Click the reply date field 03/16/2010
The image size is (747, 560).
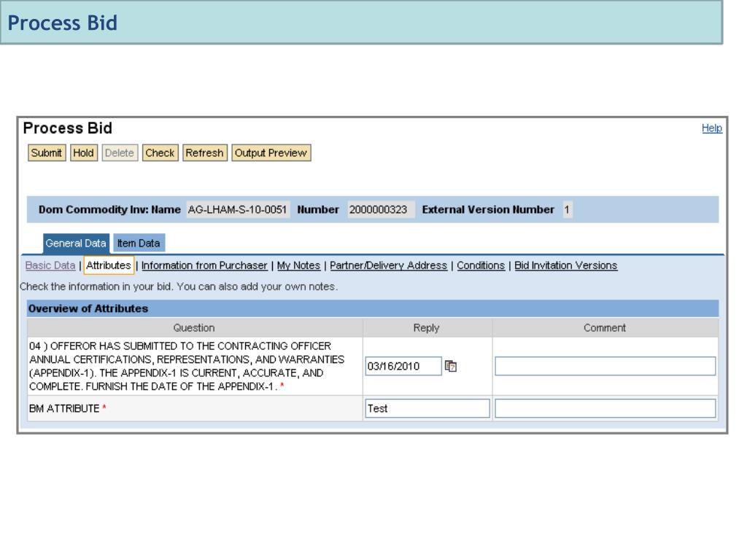pos(403,366)
